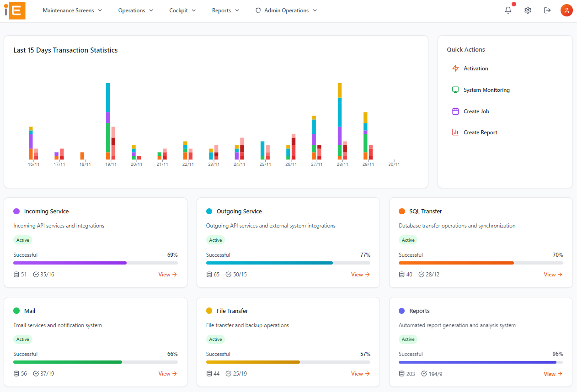Open the Operations dropdown menu
Viewport: 577px width, 392px height.
point(135,10)
